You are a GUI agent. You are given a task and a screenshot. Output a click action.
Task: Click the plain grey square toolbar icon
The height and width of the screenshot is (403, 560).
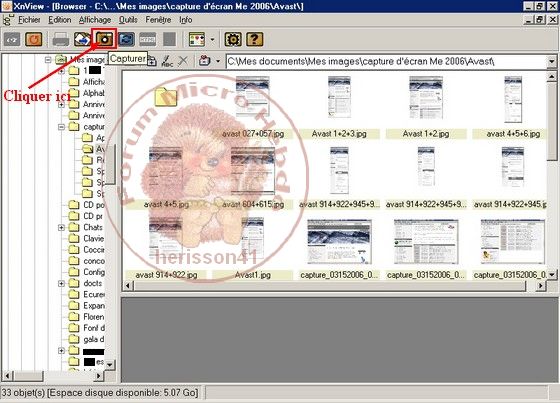169,39
